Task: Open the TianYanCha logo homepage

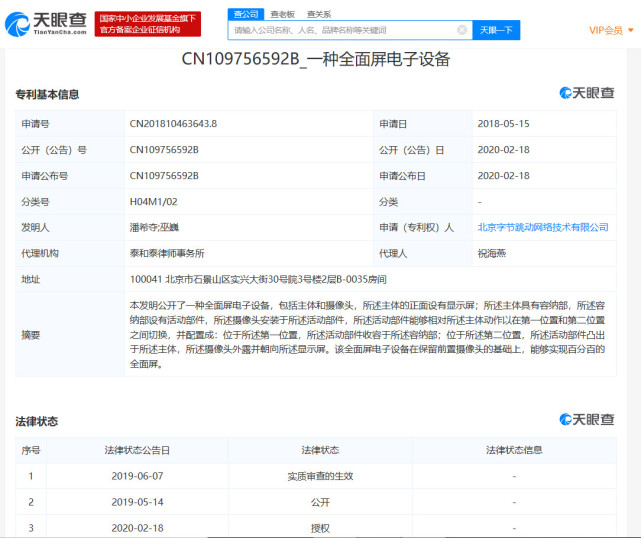Action: [x=46, y=24]
